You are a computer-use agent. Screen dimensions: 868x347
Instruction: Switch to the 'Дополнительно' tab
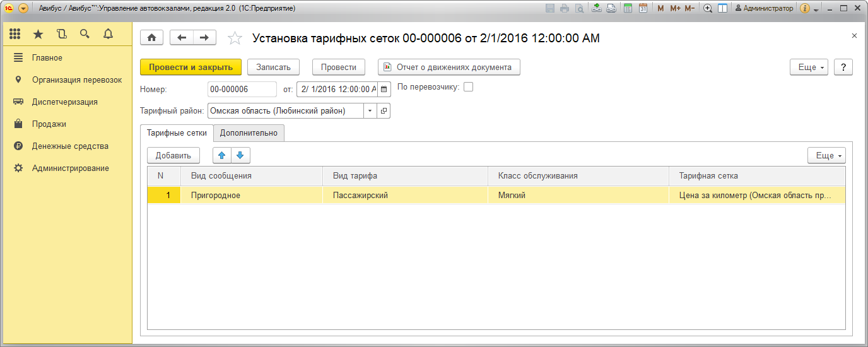(x=249, y=133)
